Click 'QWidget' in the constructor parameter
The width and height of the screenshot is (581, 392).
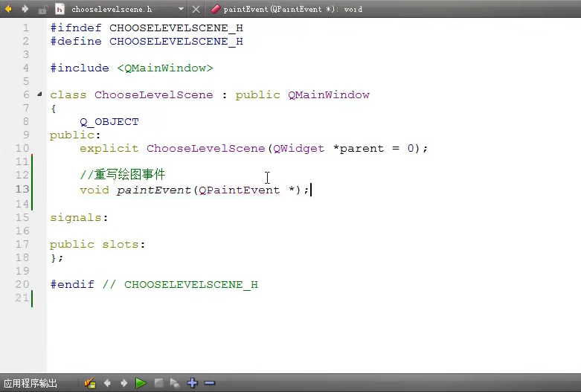pyautogui.click(x=298, y=148)
